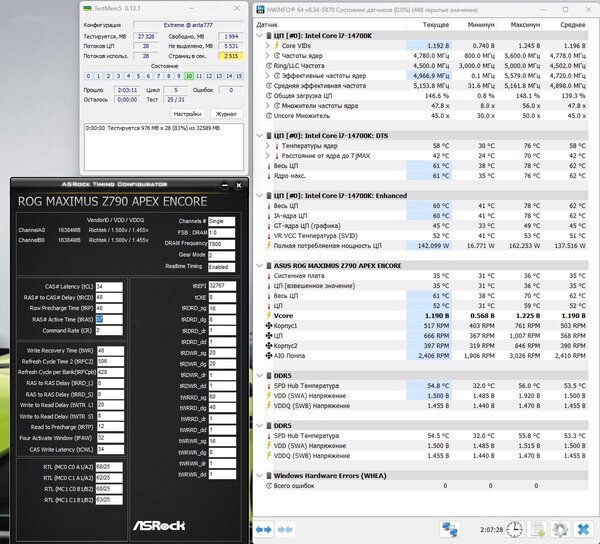
Task: Select the 142.099 W current power value
Action: [433, 246]
